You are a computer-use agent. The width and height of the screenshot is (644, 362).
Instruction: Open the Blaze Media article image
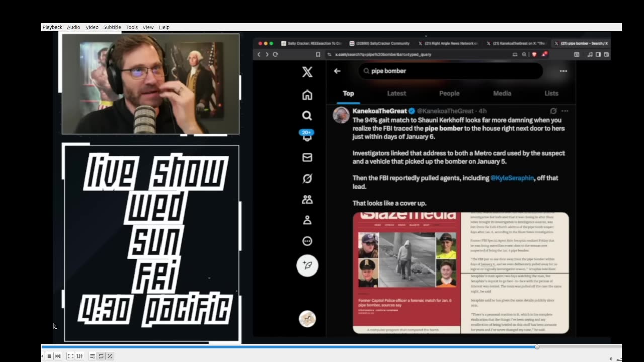[407, 273]
